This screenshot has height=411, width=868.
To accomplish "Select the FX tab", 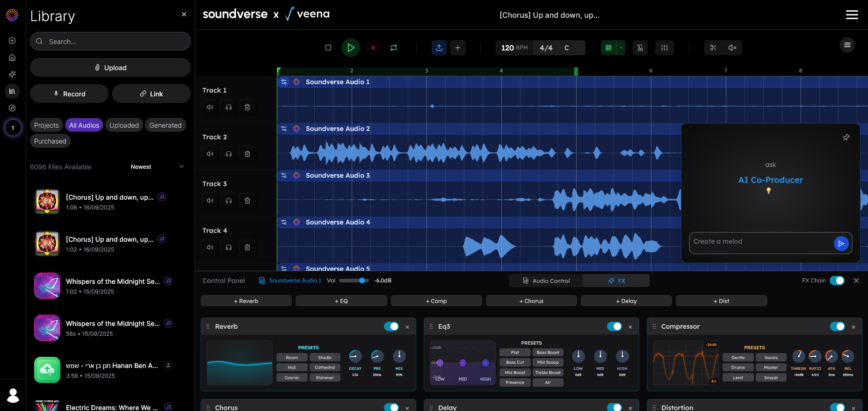I will 616,281.
